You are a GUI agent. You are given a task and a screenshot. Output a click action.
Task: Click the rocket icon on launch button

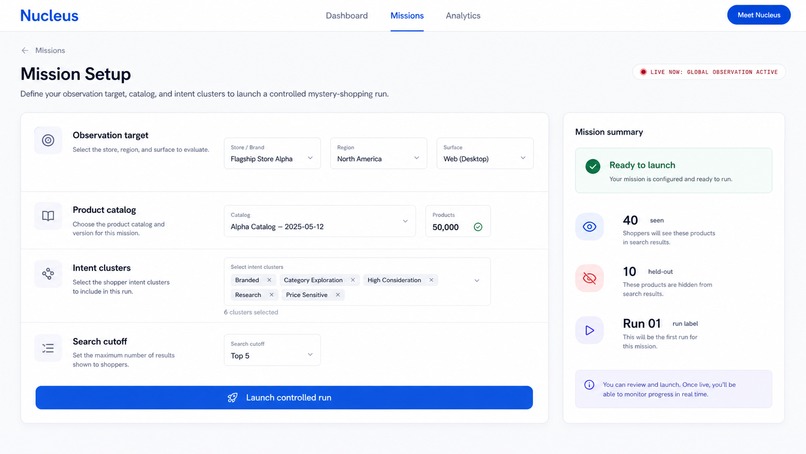coord(233,397)
